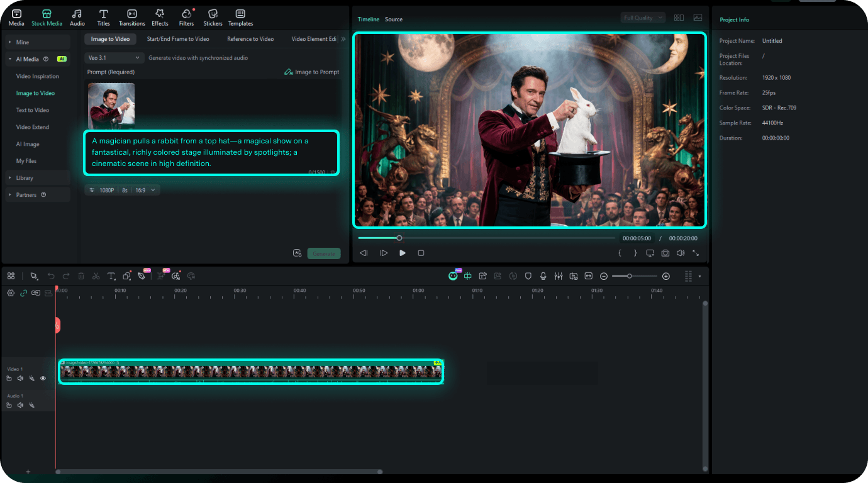Image resolution: width=868 pixels, height=483 pixels.
Task: Click the marker shield icon
Action: pos(528,276)
